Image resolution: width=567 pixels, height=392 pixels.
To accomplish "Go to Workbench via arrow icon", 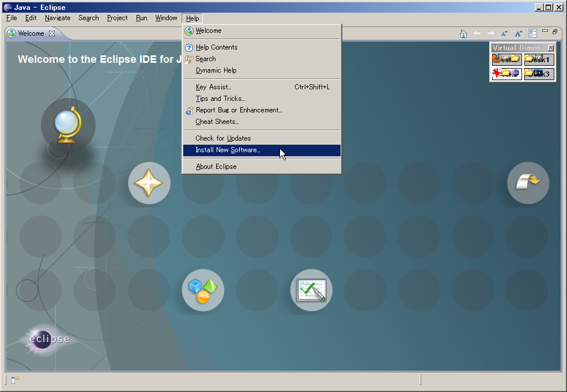I will (x=528, y=183).
